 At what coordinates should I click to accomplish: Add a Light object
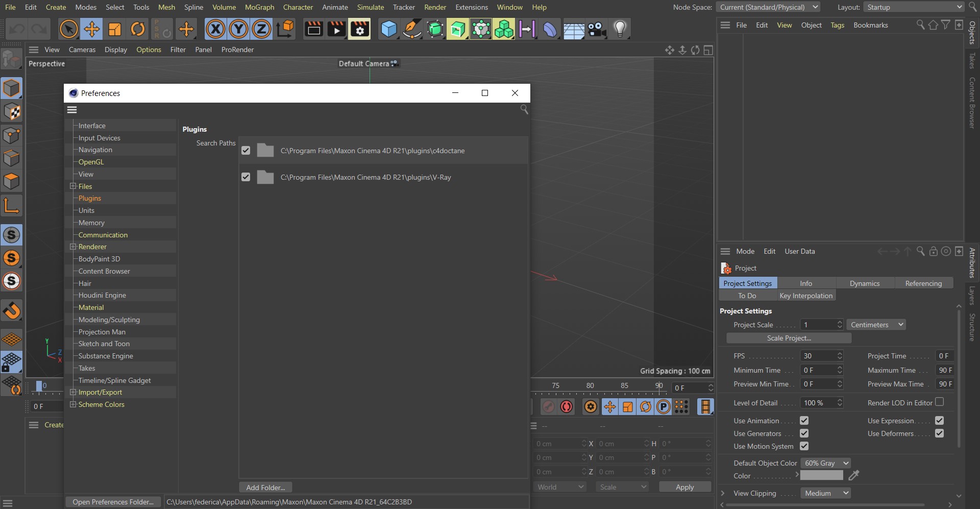point(620,29)
